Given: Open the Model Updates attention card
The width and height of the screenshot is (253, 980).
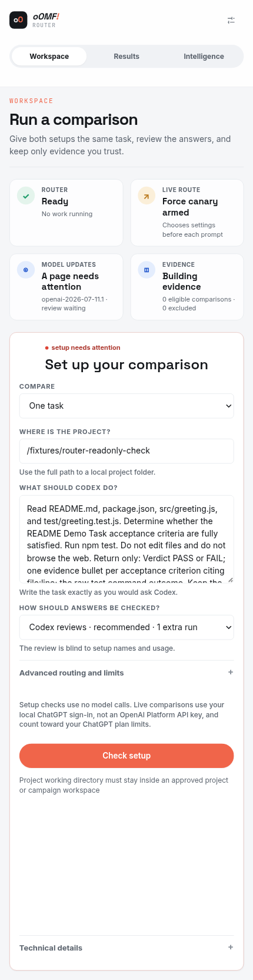Looking at the screenshot, I should point(66,287).
